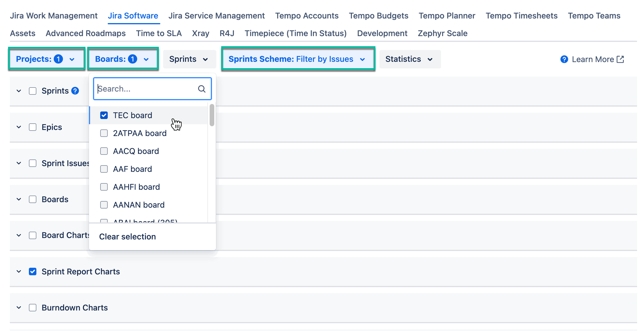Open the Zephyr Scale tab

[x=442, y=33]
